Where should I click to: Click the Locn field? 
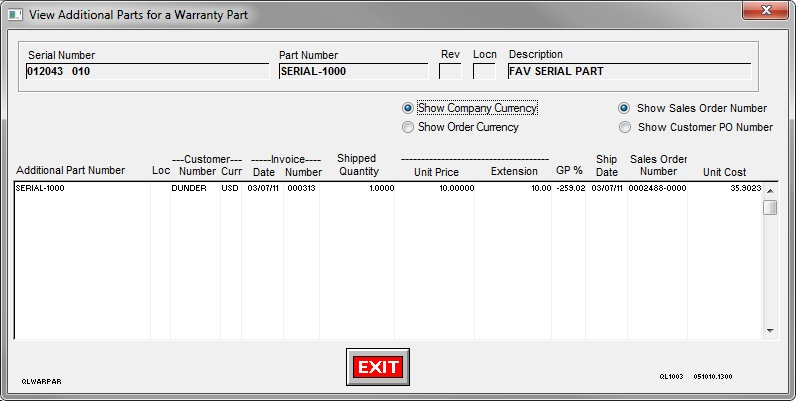pyautogui.click(x=484, y=72)
